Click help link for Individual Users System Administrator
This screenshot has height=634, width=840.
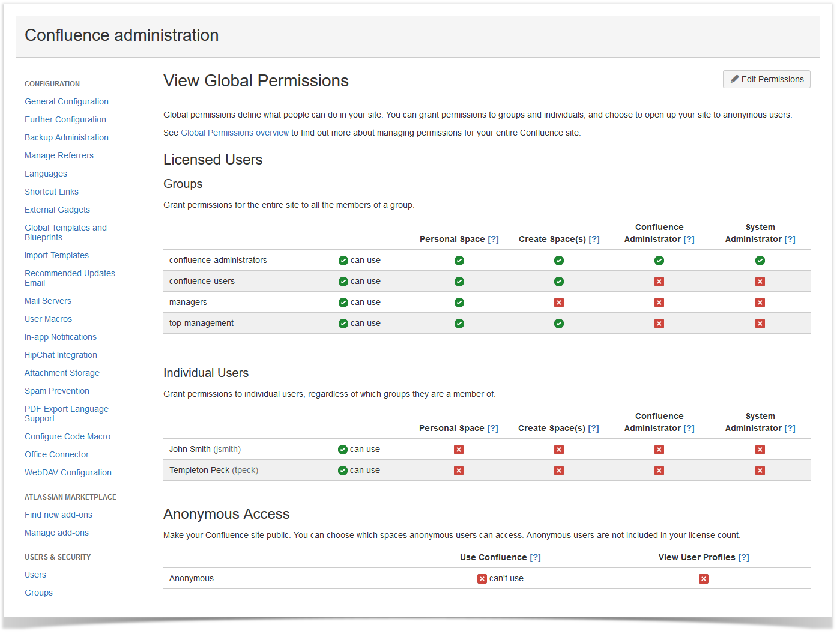790,428
